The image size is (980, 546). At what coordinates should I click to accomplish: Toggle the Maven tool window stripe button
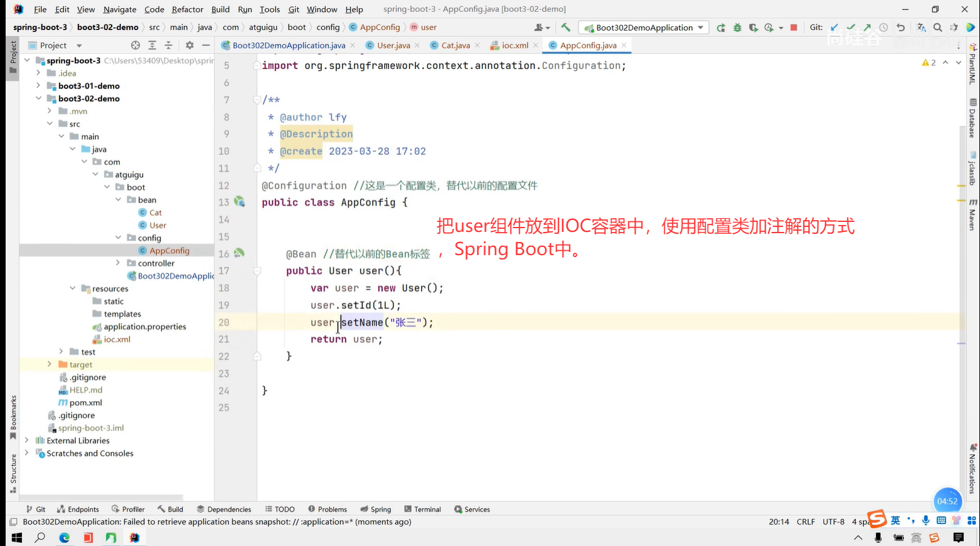972,215
